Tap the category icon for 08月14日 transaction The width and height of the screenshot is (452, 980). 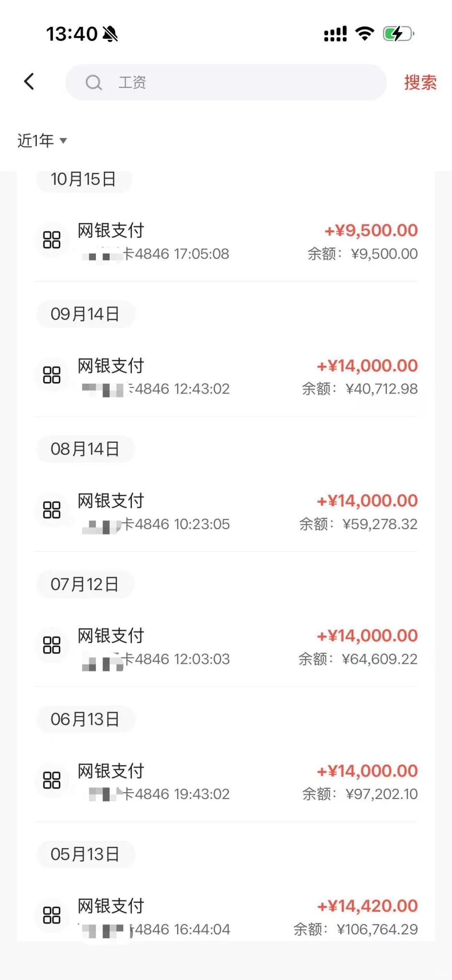coord(52,510)
